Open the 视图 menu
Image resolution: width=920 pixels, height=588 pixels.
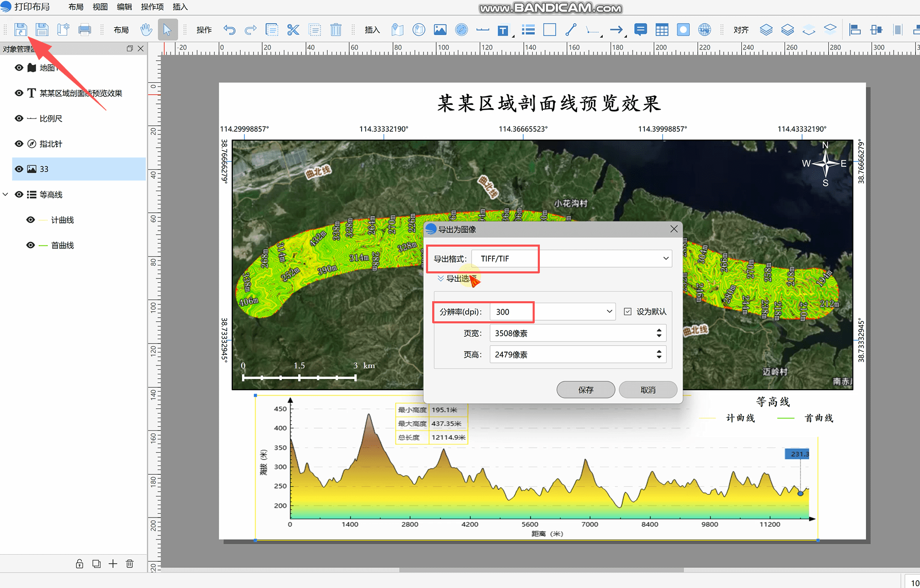click(x=100, y=7)
